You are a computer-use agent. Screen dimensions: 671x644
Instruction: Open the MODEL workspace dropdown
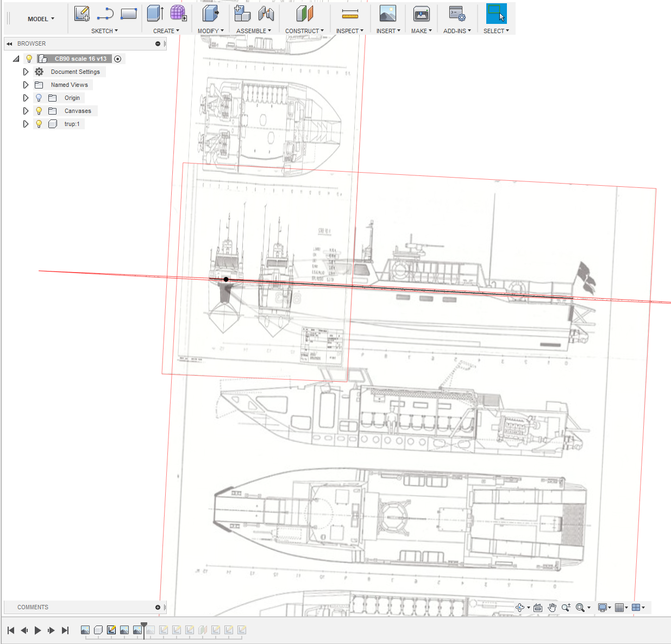coord(41,19)
